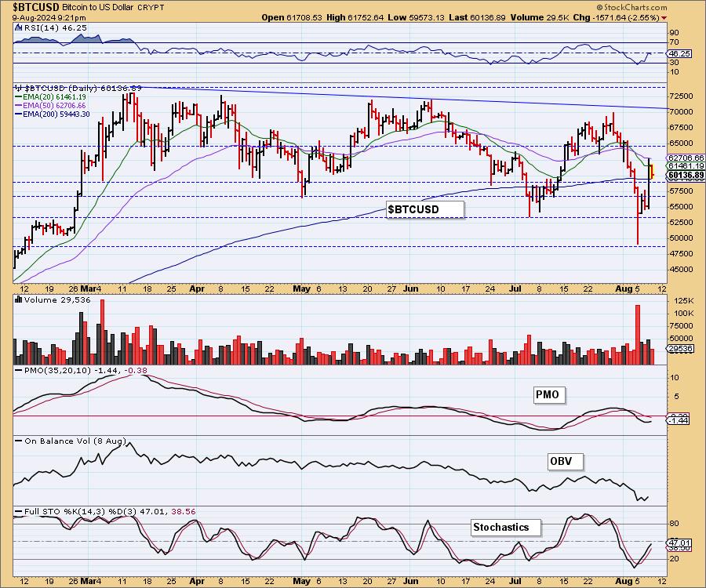This screenshot has height=588, width=706.
Task: Click the 46.25 RSI value tag on right axis
Action: (679, 53)
